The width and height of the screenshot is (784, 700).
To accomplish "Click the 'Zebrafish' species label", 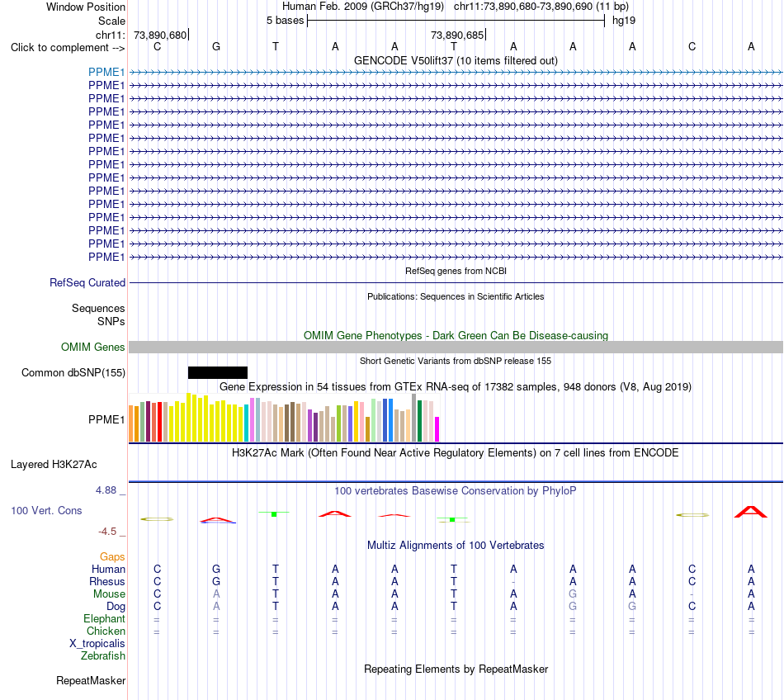I will 103,655.
